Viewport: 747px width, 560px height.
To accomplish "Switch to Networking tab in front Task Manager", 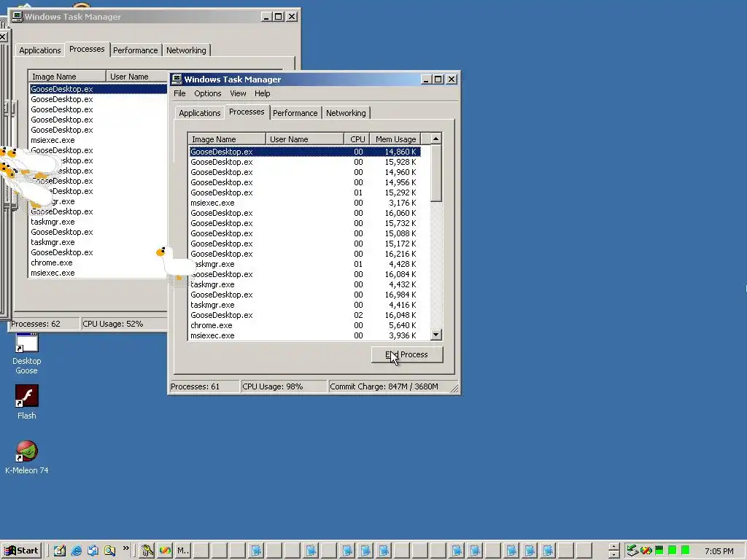I will tap(346, 113).
